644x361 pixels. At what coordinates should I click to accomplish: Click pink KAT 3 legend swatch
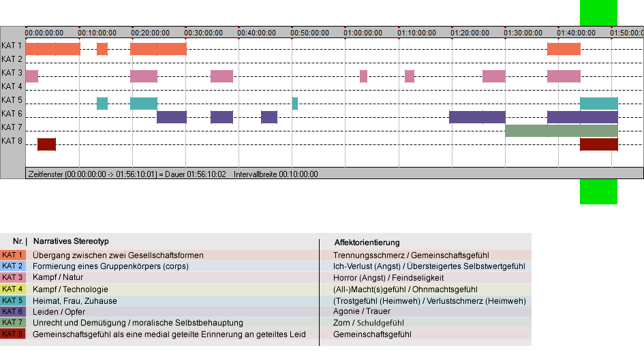13,278
